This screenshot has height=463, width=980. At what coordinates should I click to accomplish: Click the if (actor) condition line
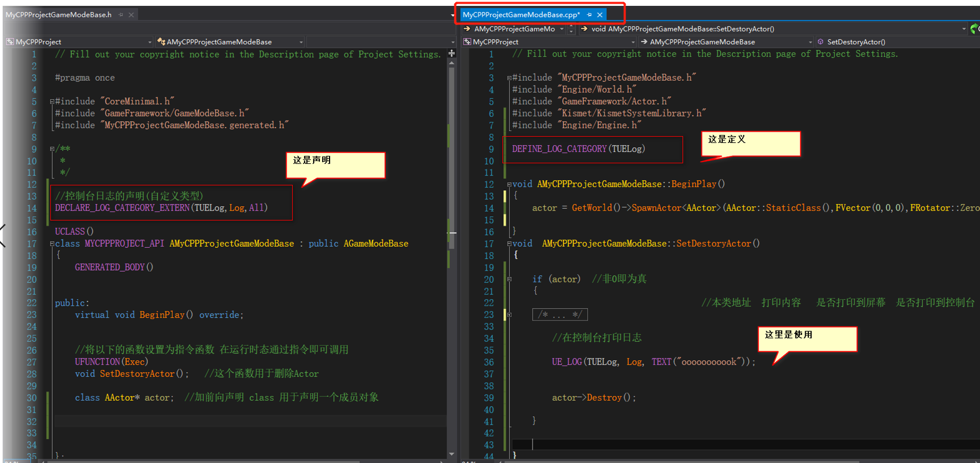click(x=556, y=279)
